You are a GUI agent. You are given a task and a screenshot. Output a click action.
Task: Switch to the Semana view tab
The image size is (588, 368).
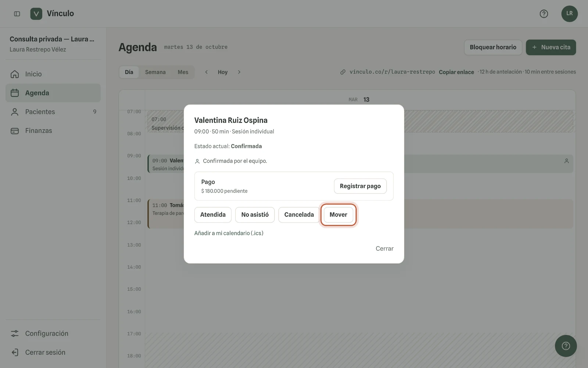click(x=155, y=72)
